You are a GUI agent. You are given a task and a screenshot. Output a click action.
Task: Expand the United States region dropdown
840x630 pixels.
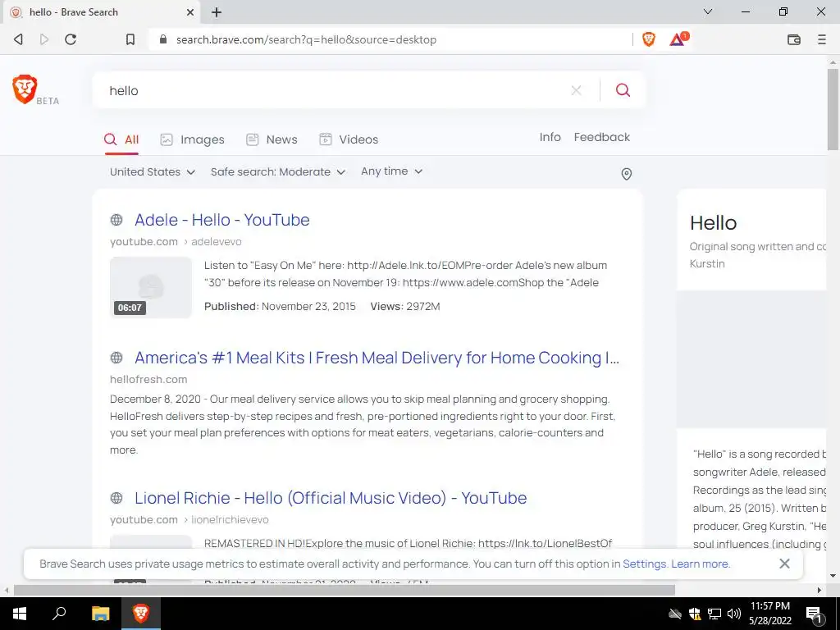(x=152, y=172)
